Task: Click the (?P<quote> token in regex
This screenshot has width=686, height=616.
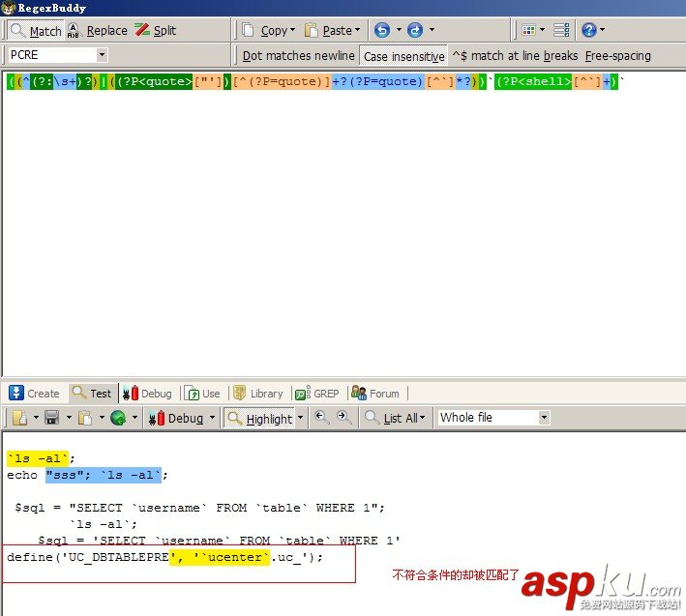Action: 155,81
